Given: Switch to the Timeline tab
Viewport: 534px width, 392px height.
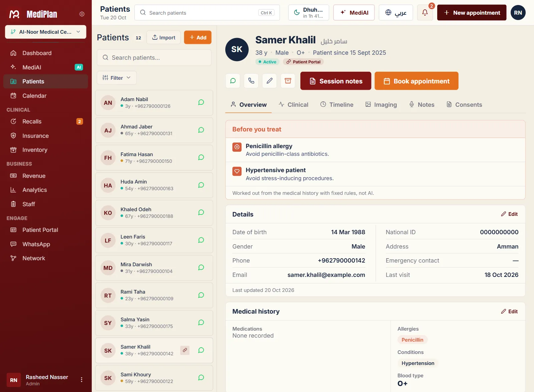Looking at the screenshot, I should [x=337, y=105].
